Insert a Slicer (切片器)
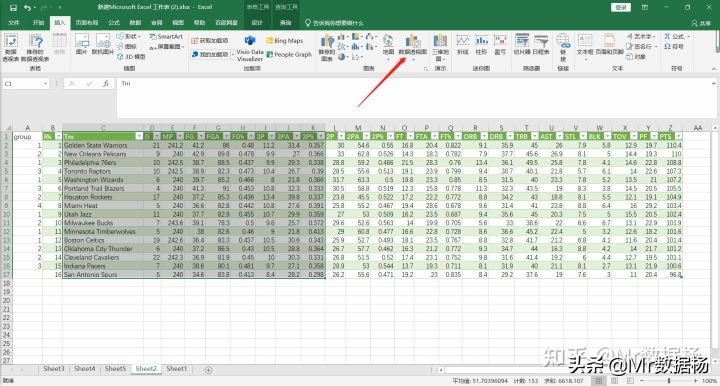This screenshot has width=720, height=386. (522, 45)
